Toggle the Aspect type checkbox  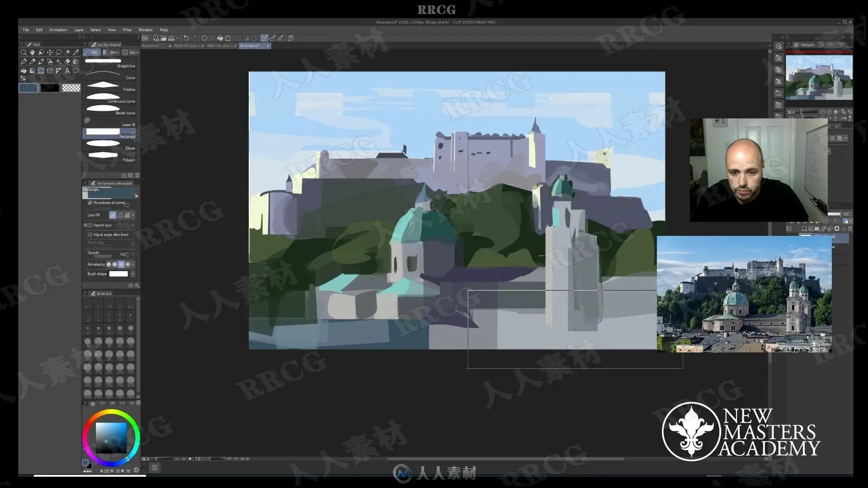point(90,225)
